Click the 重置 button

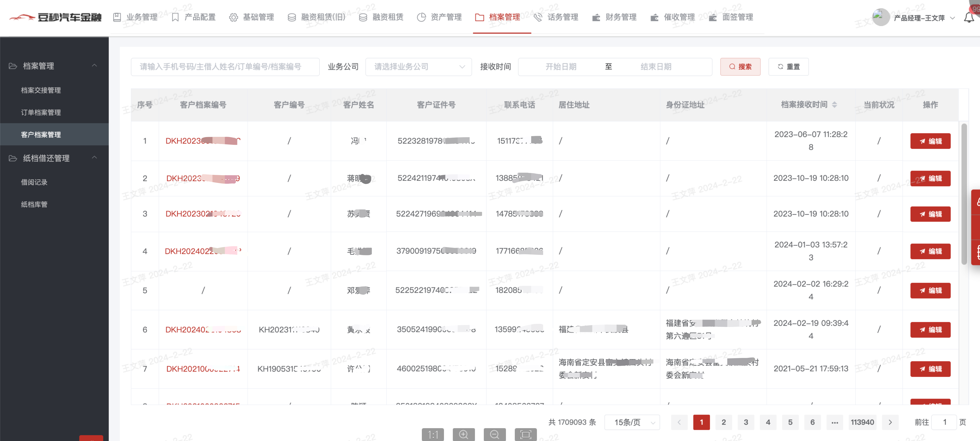coord(788,67)
